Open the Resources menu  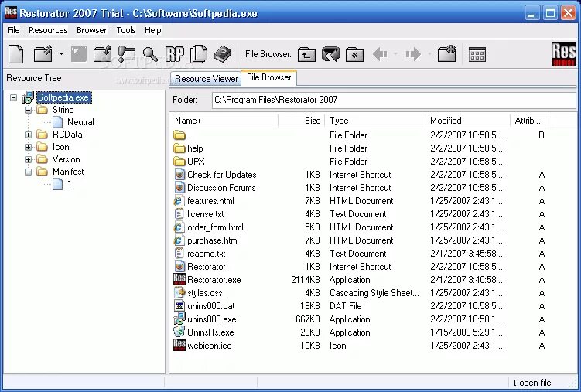point(48,30)
